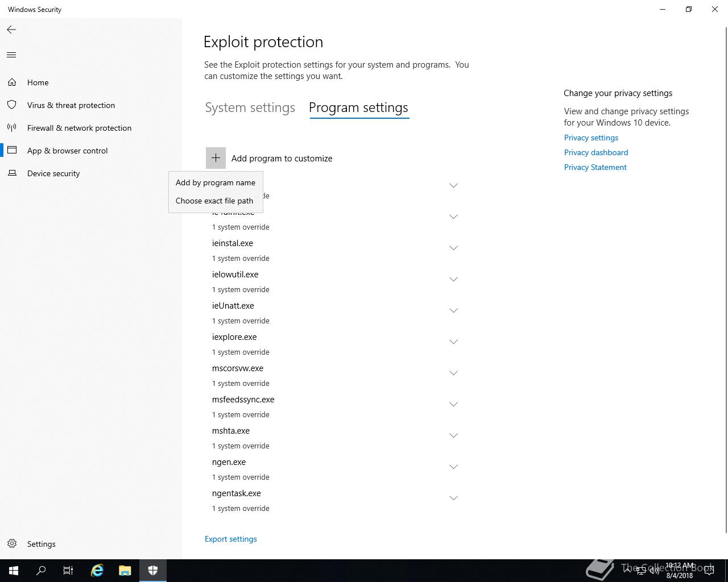Choose Add by program name
728x582 pixels.
216,182
